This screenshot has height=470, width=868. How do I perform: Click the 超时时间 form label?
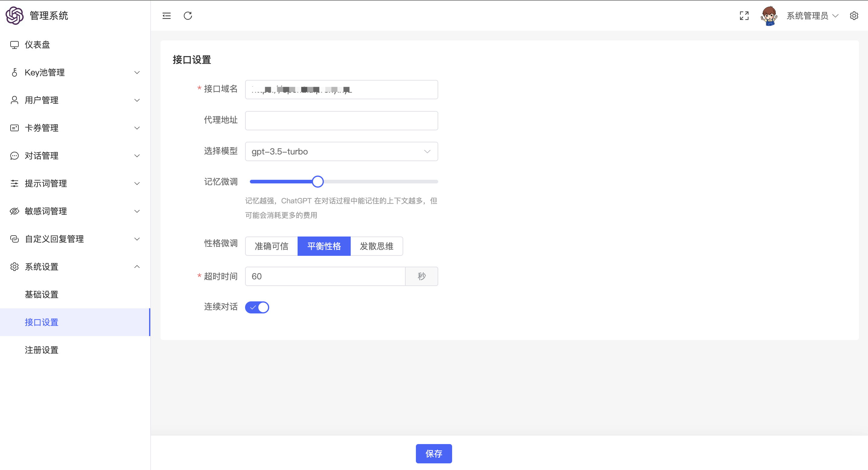[x=221, y=276]
